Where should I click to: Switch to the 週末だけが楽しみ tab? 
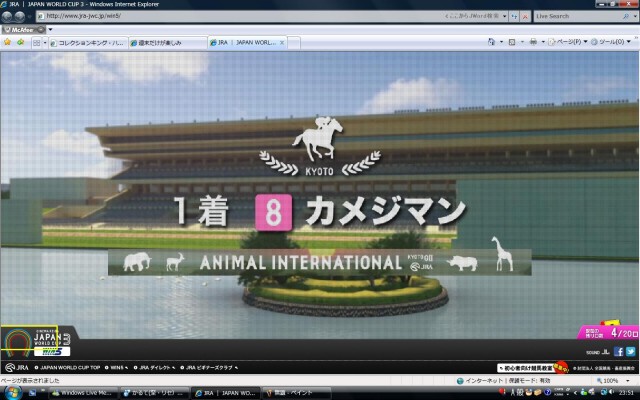click(x=168, y=43)
